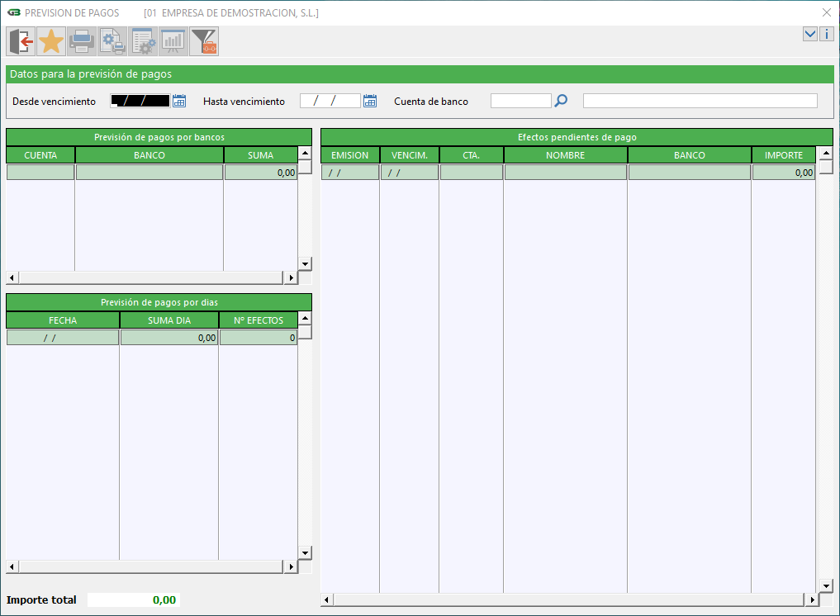Viewport: 840px width, 616px height.
Task: Click the Hasta vencimiento date field
Action: coord(330,101)
